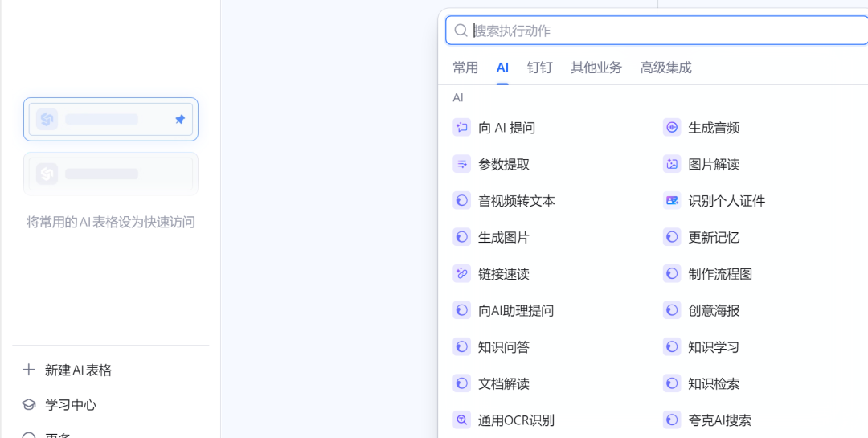The image size is (868, 438).
Task: Click the blue pin icon on the quick access card
Action: (x=180, y=119)
